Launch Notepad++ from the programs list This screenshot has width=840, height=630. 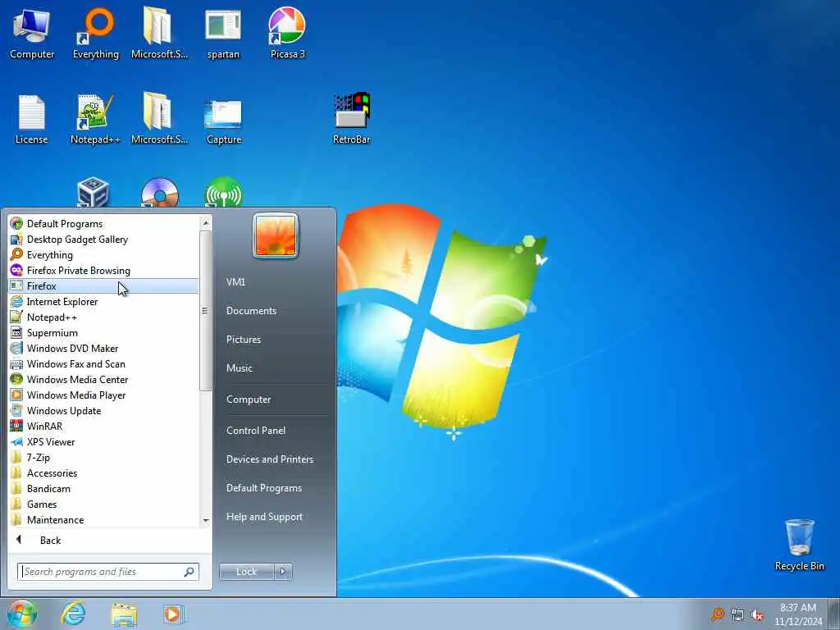pyautogui.click(x=104, y=317)
